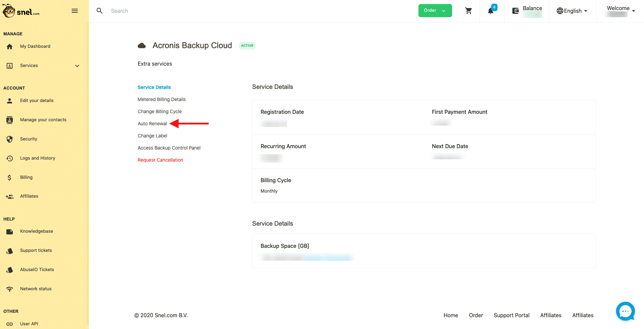Click the Backup Space [GB] label
The image size is (644, 329).
285,246
